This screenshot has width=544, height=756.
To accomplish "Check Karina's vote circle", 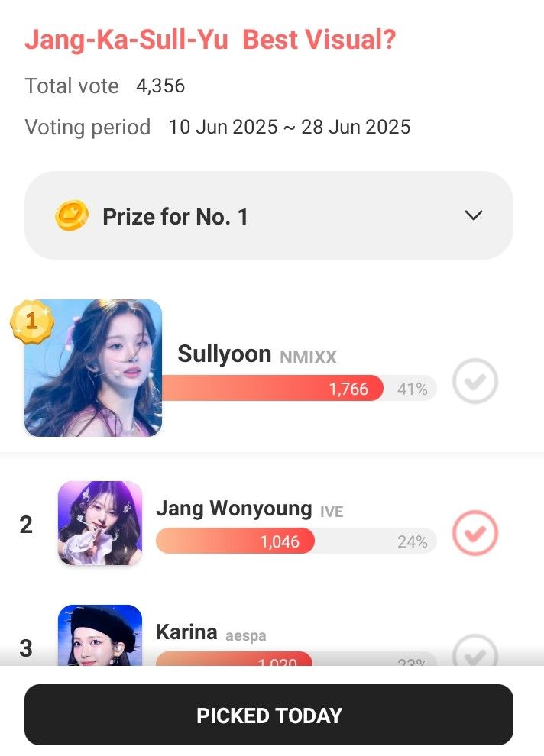I will (x=475, y=651).
